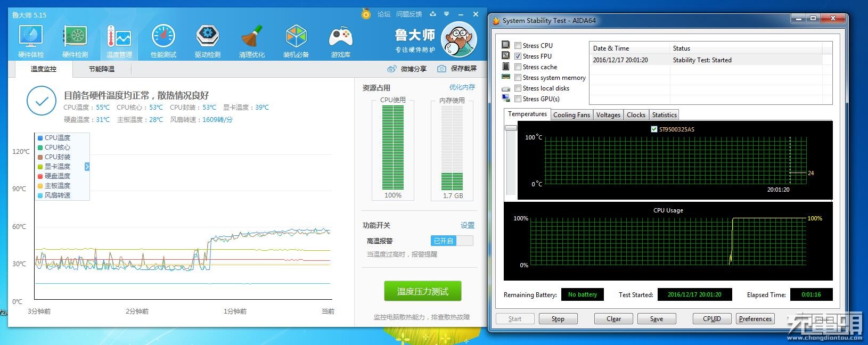Enable the Stress cache checkbox

[x=518, y=67]
